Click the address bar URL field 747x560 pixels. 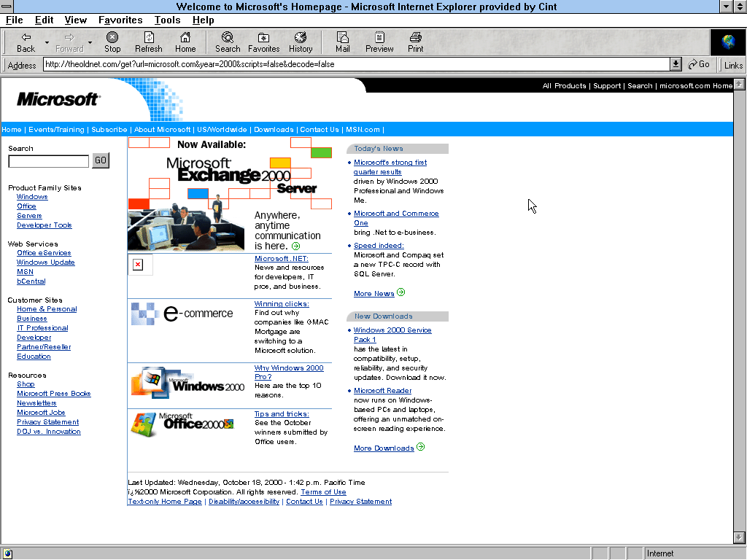click(x=356, y=64)
